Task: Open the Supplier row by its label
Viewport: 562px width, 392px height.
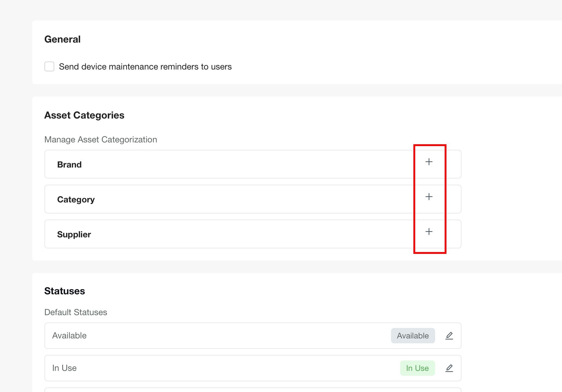Action: (x=74, y=234)
